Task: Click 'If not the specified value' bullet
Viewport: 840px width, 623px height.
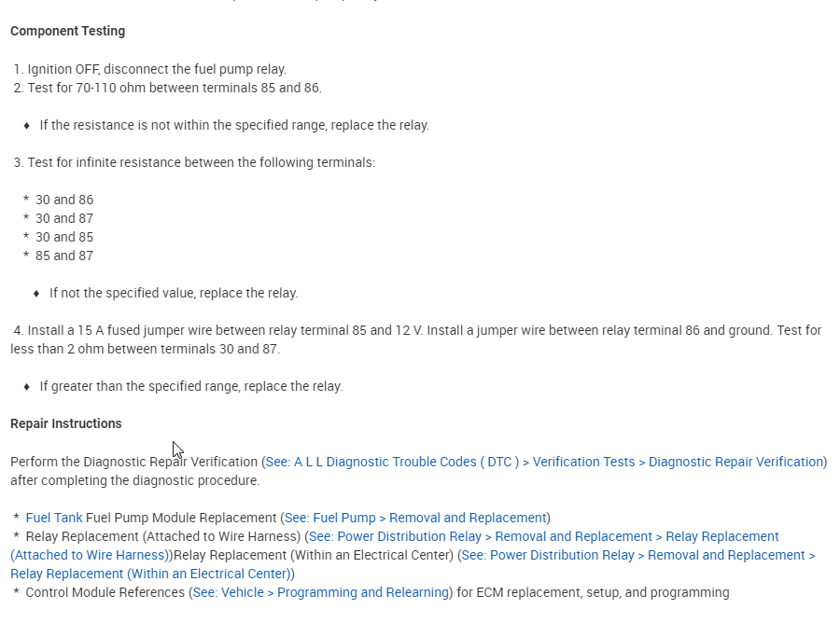Action: coord(174,293)
